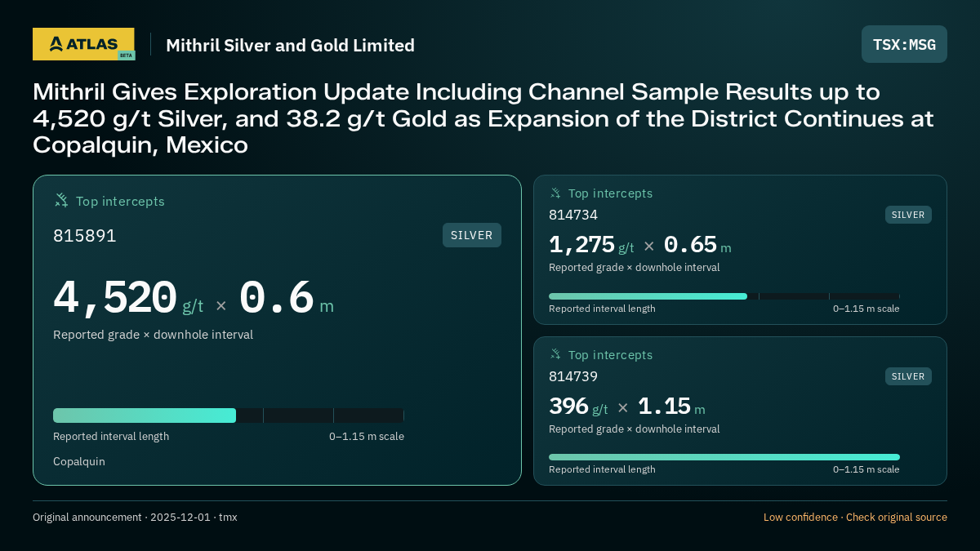Click the 1.15 m interval value

point(671,407)
